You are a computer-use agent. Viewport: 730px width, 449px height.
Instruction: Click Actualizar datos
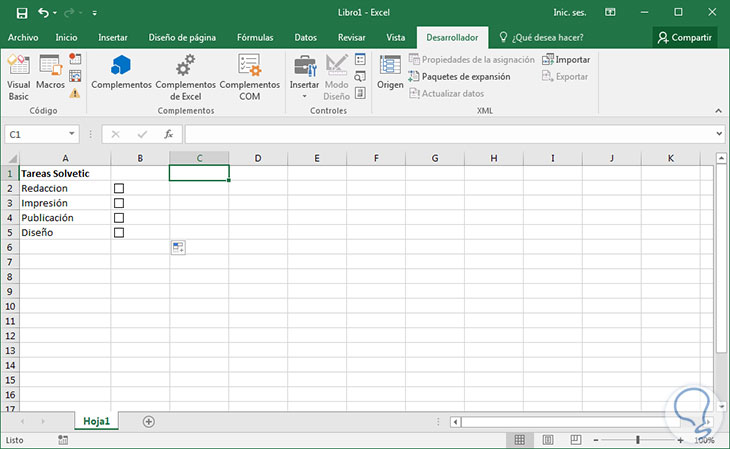click(x=446, y=93)
